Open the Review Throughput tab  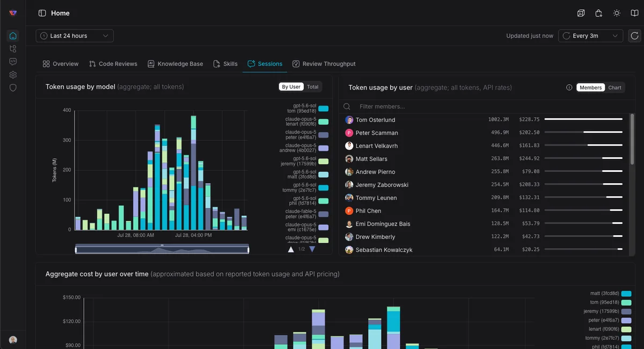(324, 64)
